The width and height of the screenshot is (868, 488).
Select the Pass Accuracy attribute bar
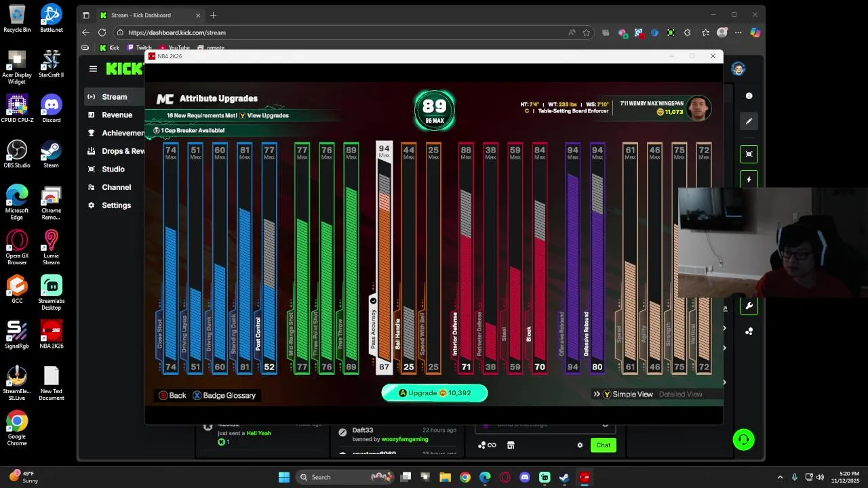[x=384, y=258]
